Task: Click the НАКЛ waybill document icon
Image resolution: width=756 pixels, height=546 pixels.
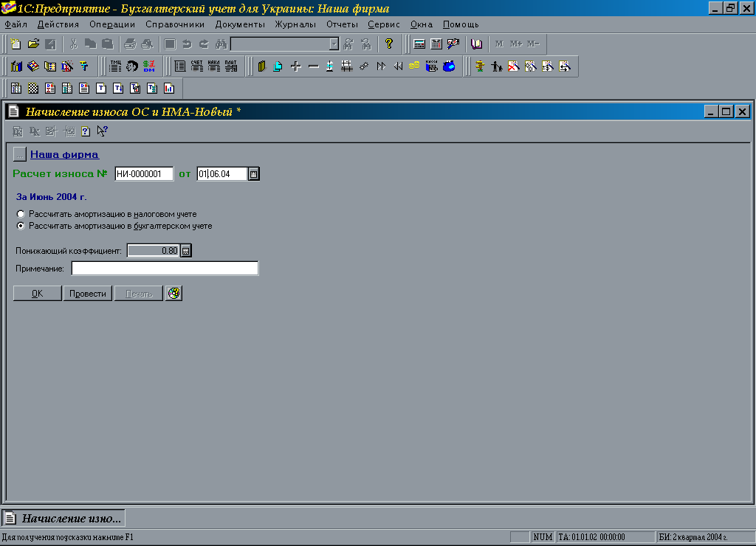Action: pos(213,66)
